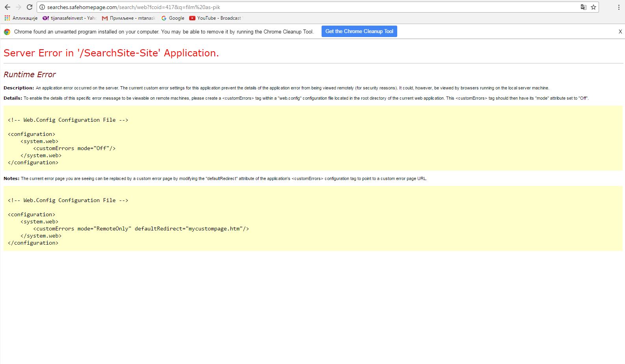Open the translate page icon

click(x=584, y=7)
